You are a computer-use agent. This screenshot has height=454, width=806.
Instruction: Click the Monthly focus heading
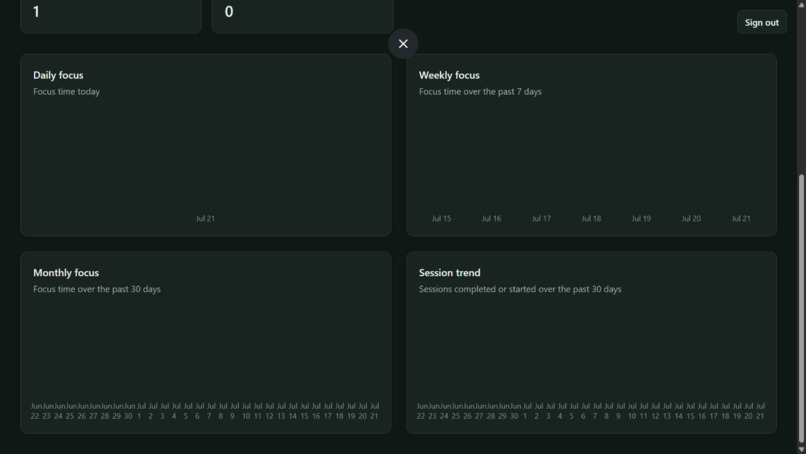click(x=66, y=273)
